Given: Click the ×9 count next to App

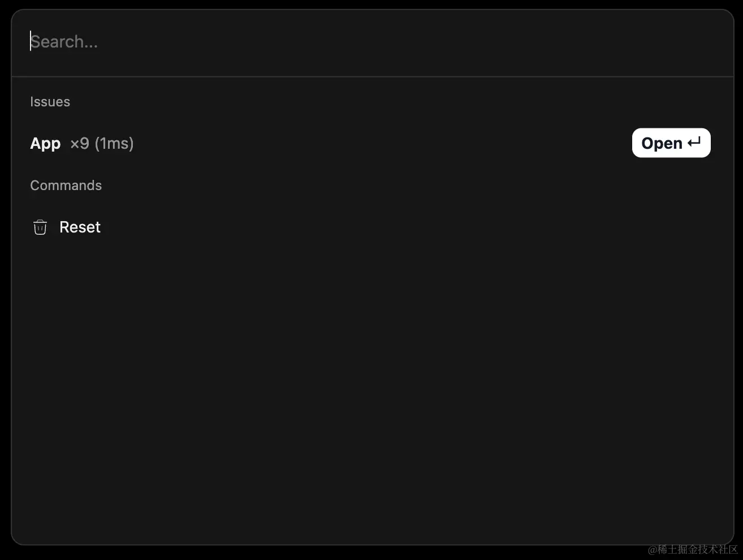Looking at the screenshot, I should 80,144.
